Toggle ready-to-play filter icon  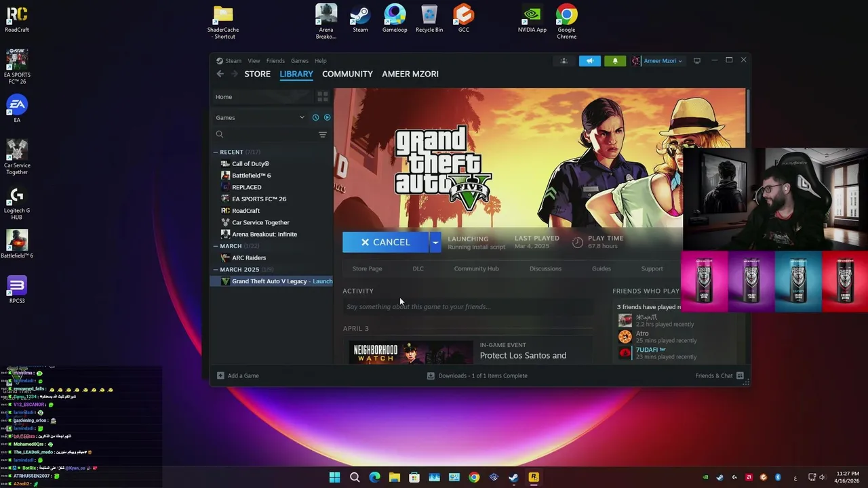coord(327,117)
